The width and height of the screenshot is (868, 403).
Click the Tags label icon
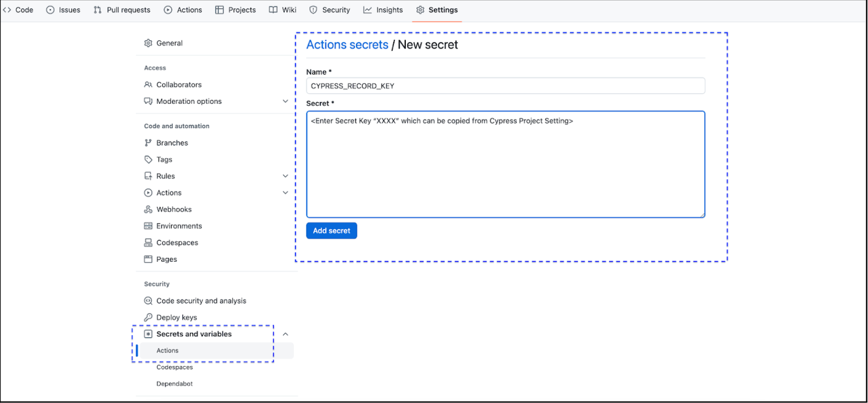(148, 160)
